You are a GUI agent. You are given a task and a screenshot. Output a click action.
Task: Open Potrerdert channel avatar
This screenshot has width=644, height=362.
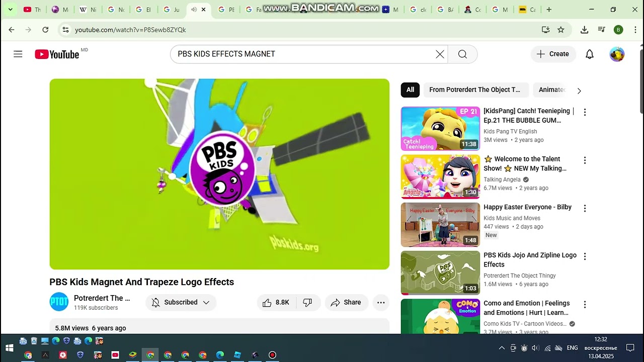[59, 302]
